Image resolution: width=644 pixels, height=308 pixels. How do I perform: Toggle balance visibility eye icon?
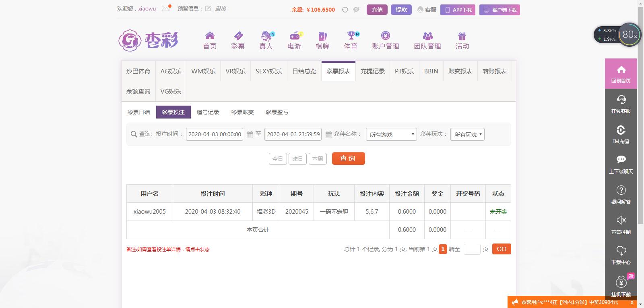[x=356, y=10]
